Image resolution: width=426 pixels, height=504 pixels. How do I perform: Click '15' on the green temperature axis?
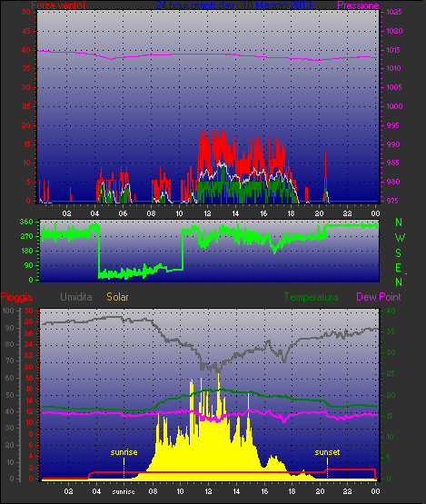pyautogui.click(x=390, y=416)
